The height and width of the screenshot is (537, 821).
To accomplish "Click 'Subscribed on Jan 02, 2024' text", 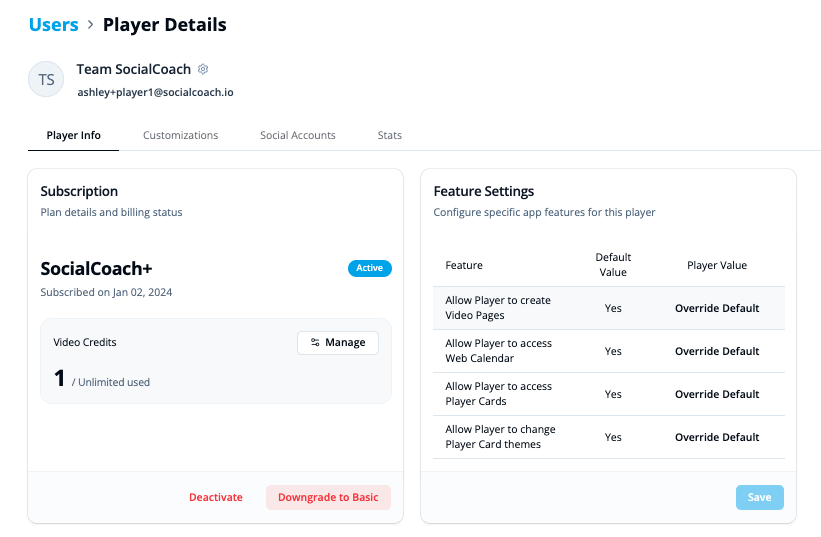I will [x=106, y=292].
